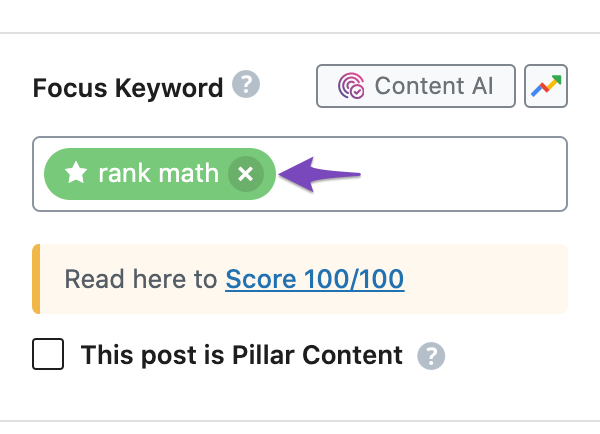Image resolution: width=600 pixels, height=434 pixels.
Task: Enable the Pillar Content checkbox
Action: pos(48,354)
